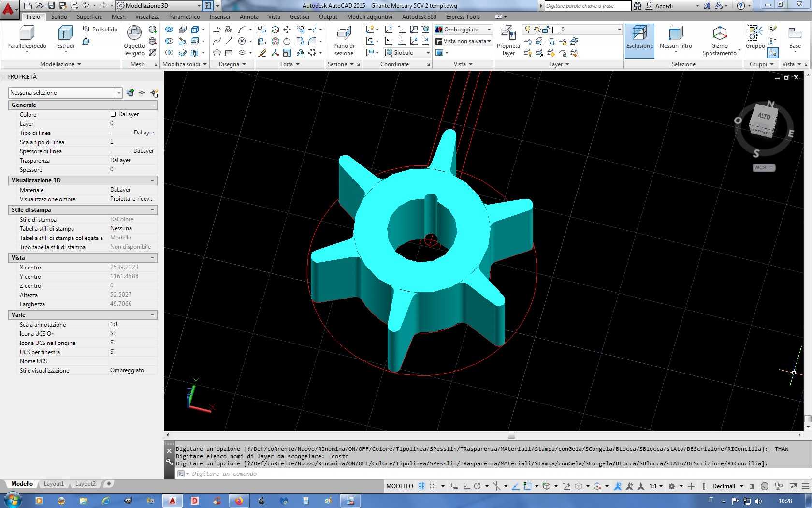Toggle ortho mode in status bar
The image size is (812, 508).
466,486
